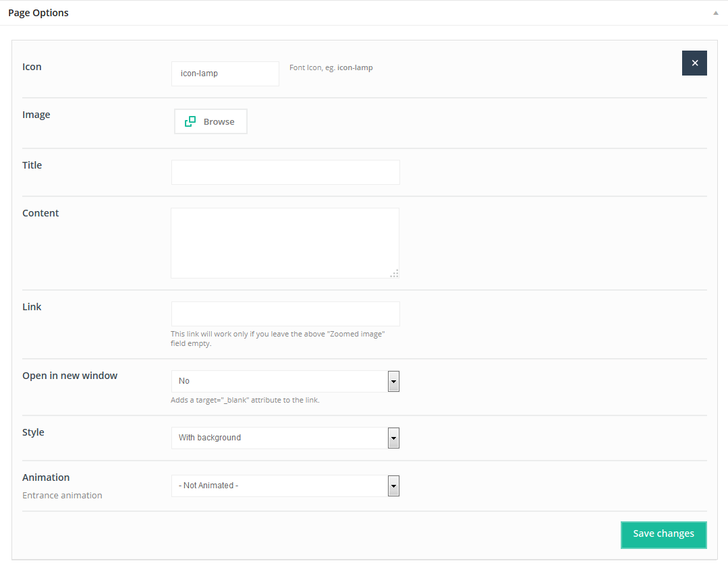The height and width of the screenshot is (582, 728).
Task: Click the Image field label
Action: pos(36,115)
